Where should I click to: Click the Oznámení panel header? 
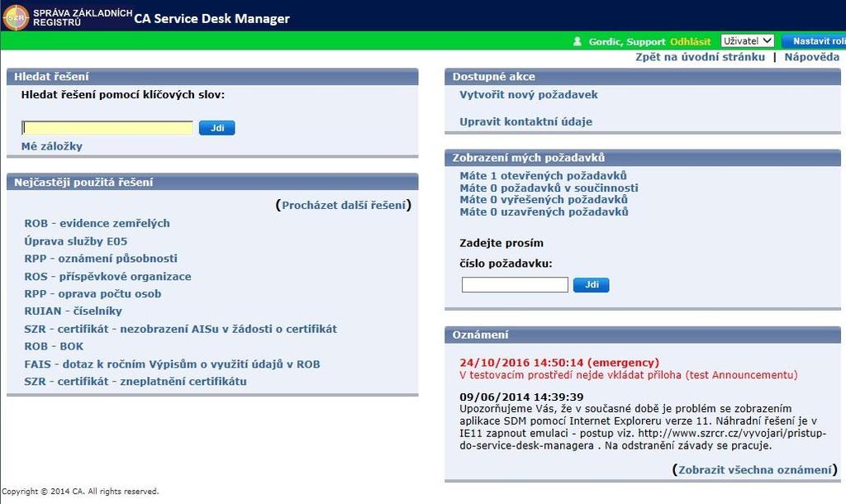click(x=643, y=335)
